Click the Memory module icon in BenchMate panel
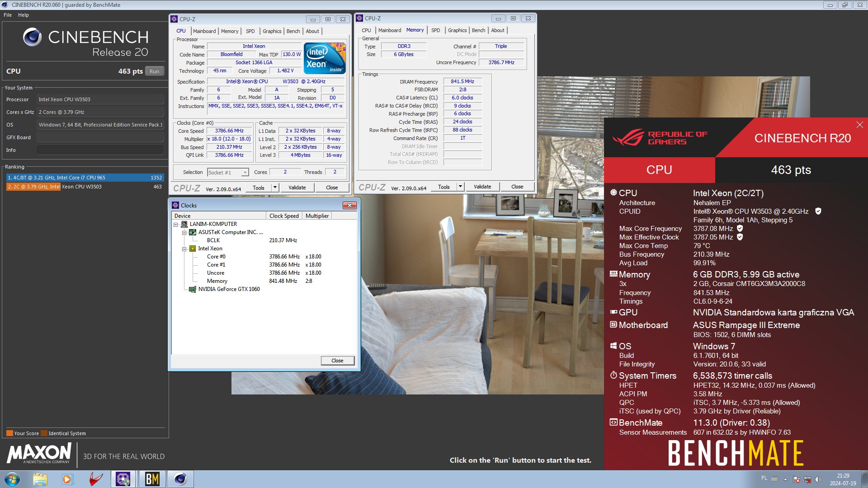This screenshot has width=868, height=488. (x=613, y=273)
